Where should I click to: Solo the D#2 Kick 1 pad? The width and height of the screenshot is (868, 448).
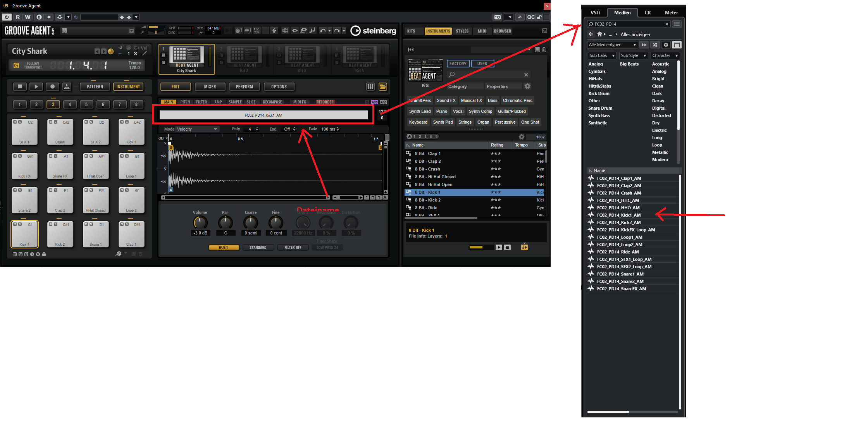click(x=127, y=122)
